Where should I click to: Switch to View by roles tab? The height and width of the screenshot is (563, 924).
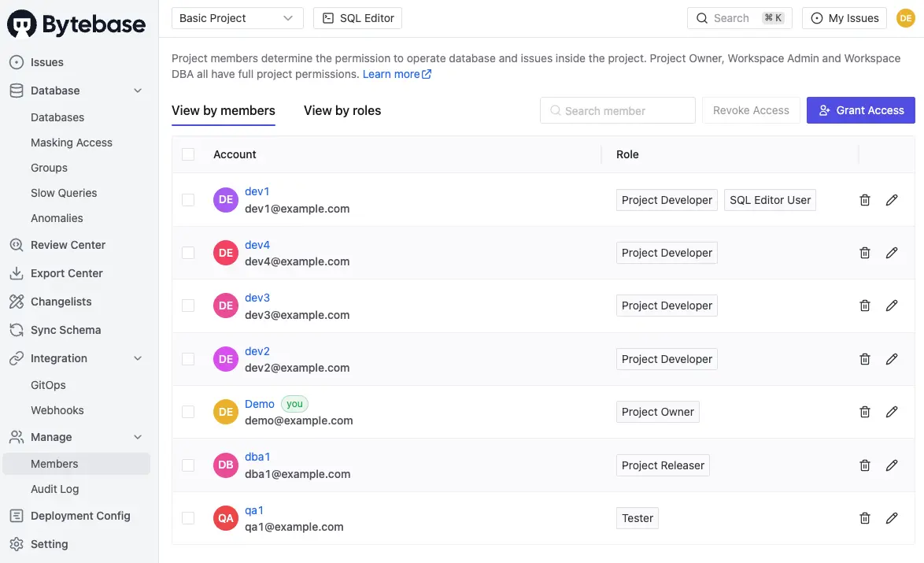pyautogui.click(x=342, y=111)
